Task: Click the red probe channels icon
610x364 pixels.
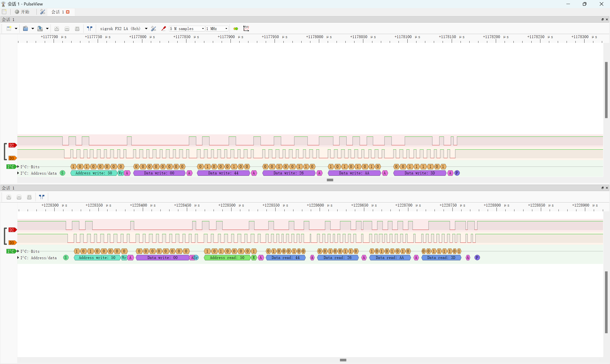Action: click(x=164, y=29)
